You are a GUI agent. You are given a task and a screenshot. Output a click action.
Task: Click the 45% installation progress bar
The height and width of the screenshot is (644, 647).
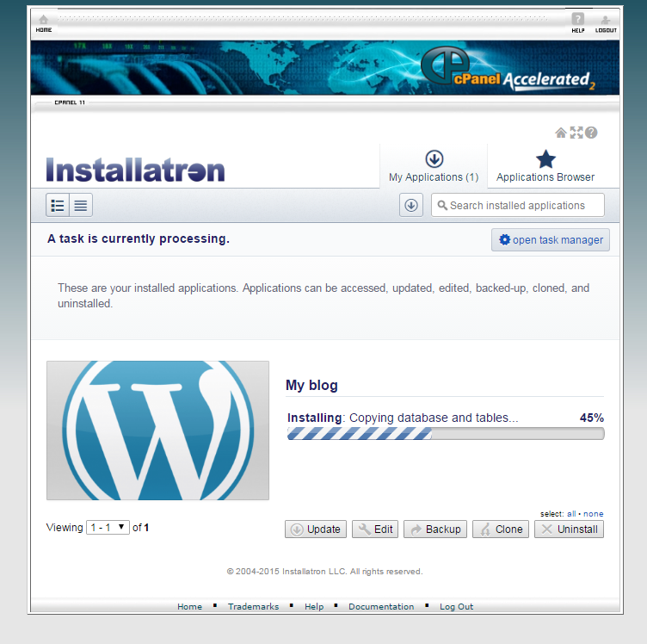click(446, 433)
